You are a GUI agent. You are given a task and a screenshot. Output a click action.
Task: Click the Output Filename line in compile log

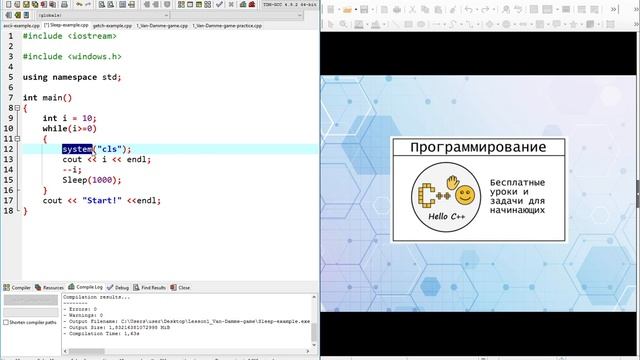coord(187,321)
